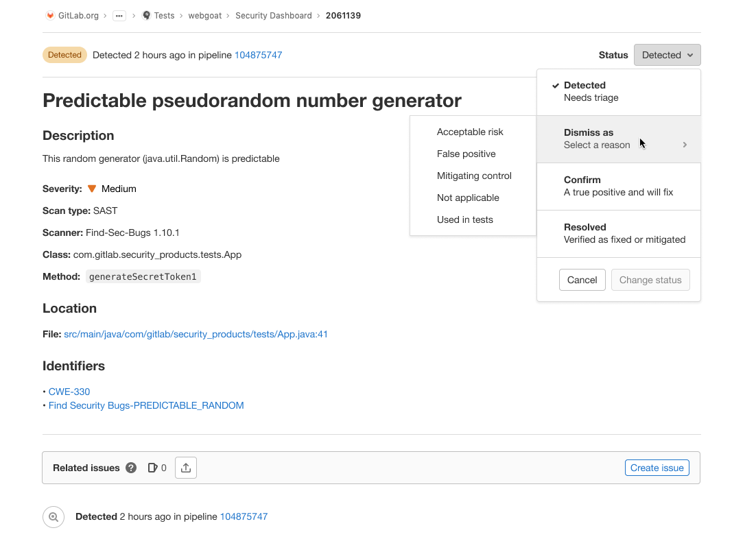Click the related issues count icon
The image size is (756, 539).
pos(152,468)
